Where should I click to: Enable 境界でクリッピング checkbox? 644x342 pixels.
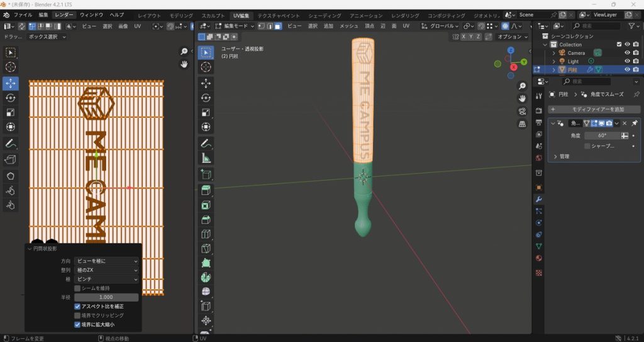click(x=77, y=316)
